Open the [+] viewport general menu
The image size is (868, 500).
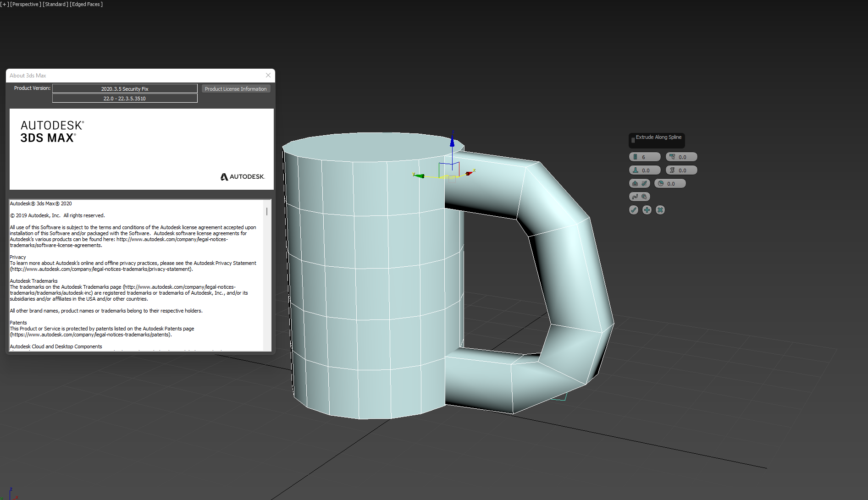click(x=5, y=4)
